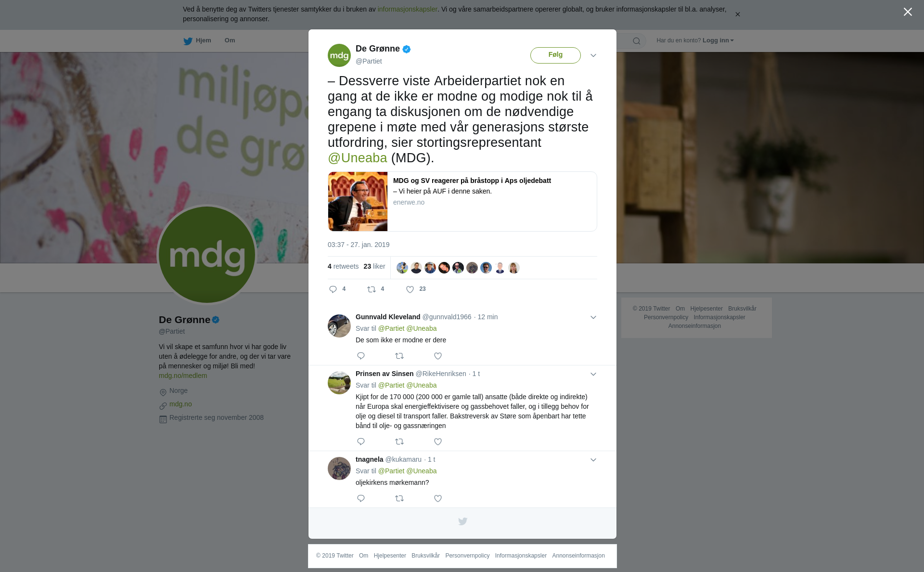Expand options for tnagnela's reply
The width and height of the screenshot is (924, 572).
(x=593, y=460)
